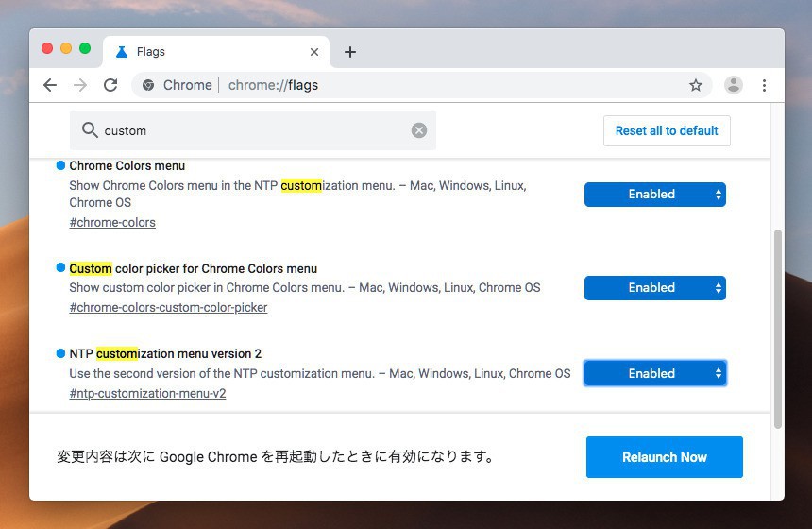Screen dimensions: 812x529
Task: Open Chrome Colors menu Enabled dropdown
Action: tap(655, 195)
